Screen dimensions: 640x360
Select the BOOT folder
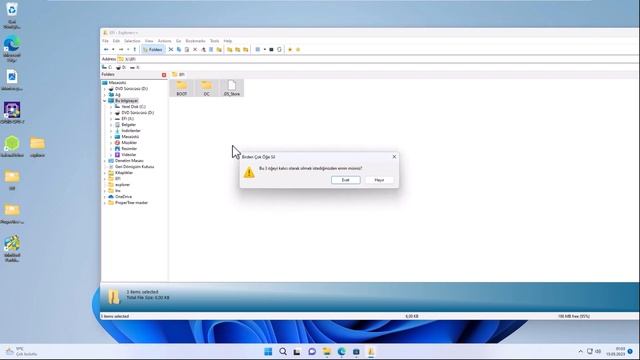(x=182, y=88)
